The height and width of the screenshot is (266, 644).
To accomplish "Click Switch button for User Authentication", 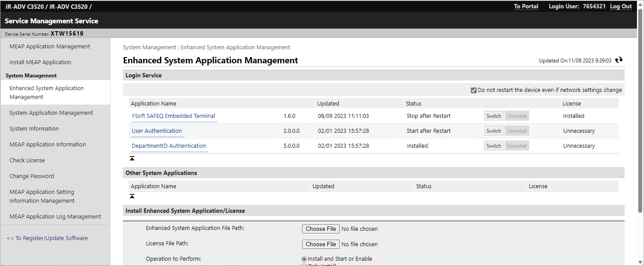I will click(493, 131).
